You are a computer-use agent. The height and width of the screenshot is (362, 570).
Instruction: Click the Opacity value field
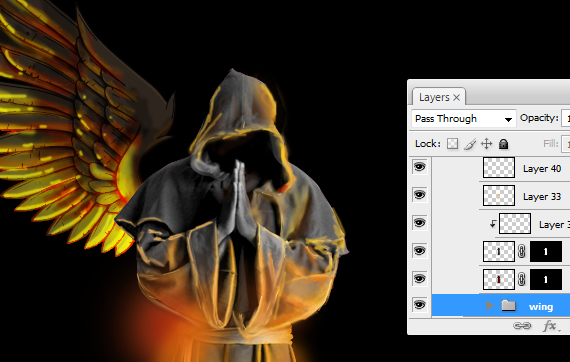(x=566, y=118)
